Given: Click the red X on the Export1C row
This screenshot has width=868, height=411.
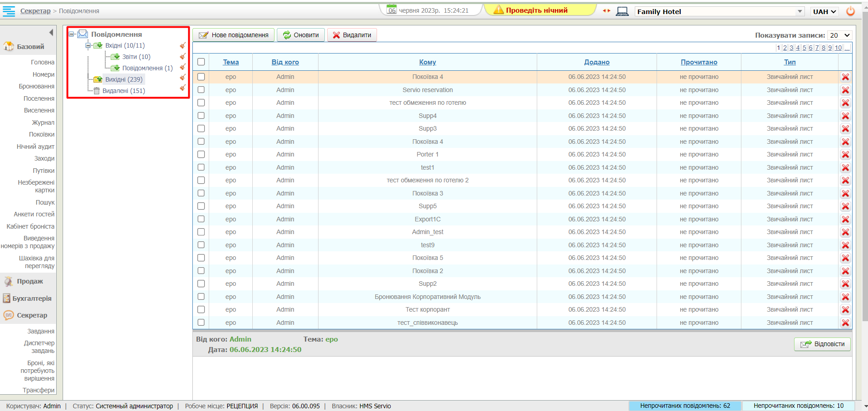Looking at the screenshot, I should 845,220.
